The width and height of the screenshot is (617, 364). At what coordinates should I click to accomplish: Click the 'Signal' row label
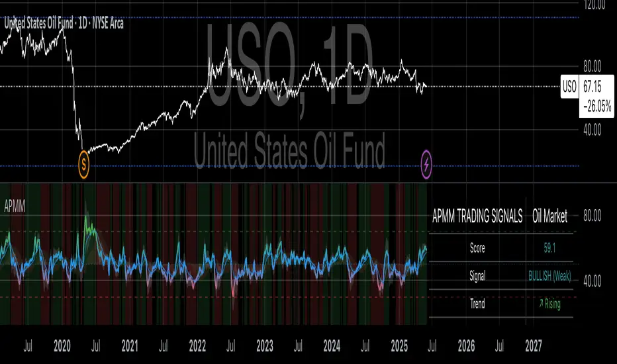477,276
